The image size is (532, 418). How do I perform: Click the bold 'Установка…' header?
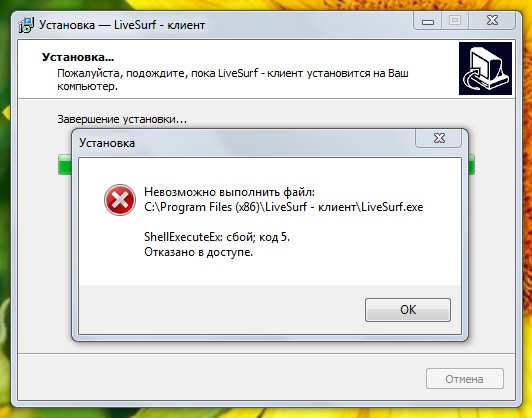tap(78, 57)
